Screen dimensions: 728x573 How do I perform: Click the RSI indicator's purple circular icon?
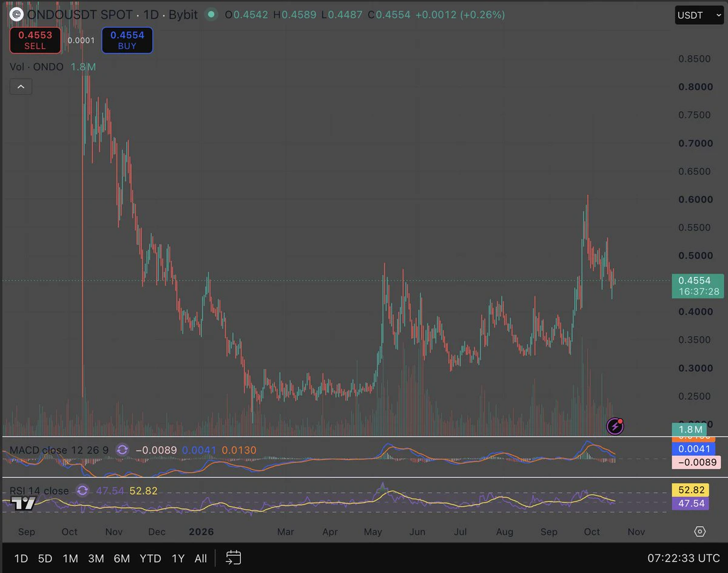83,490
